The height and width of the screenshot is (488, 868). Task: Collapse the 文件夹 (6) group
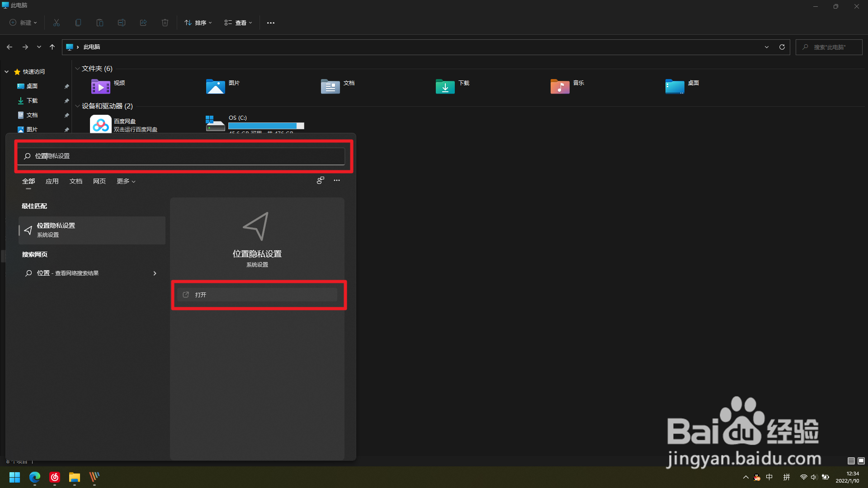77,69
